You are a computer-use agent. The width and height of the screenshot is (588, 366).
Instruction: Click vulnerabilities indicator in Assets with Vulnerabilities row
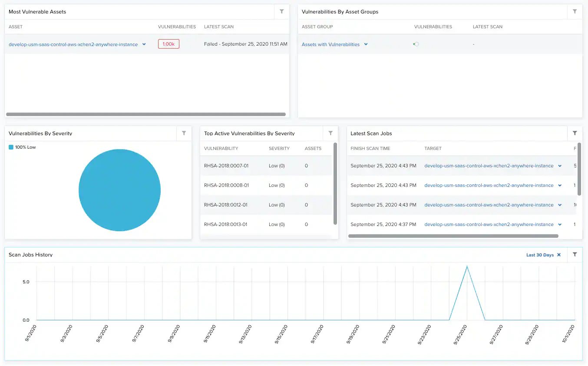tap(416, 44)
